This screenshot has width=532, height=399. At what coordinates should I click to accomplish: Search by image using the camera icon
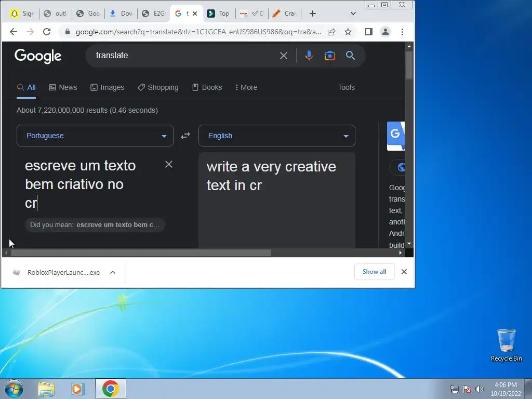point(330,56)
